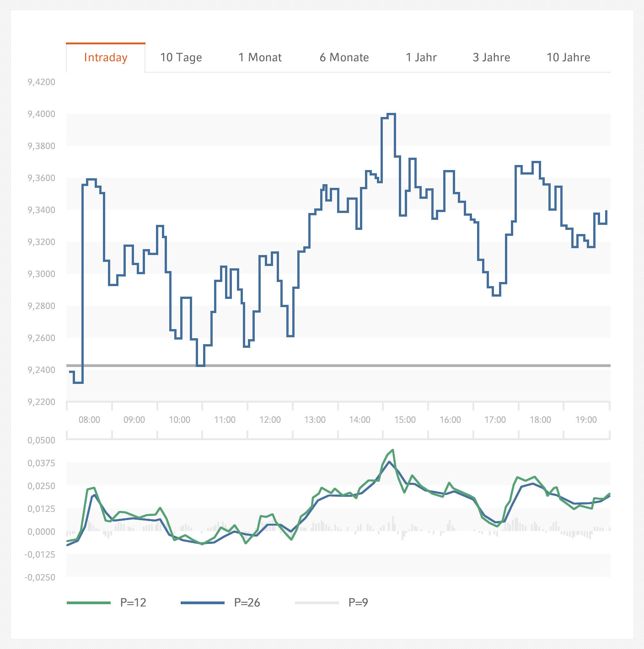Click the 0,0500 indicator axis label
Screen dimensions: 644x649
click(x=41, y=441)
